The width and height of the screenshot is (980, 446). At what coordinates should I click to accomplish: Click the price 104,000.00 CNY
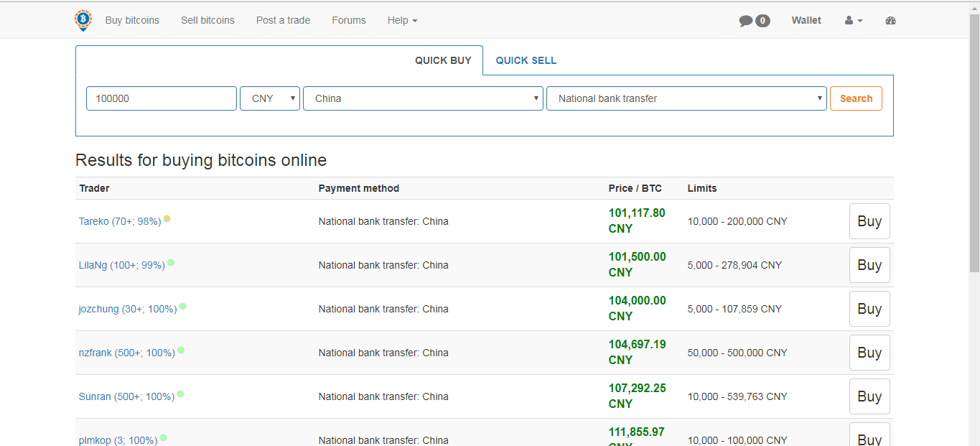(x=637, y=308)
